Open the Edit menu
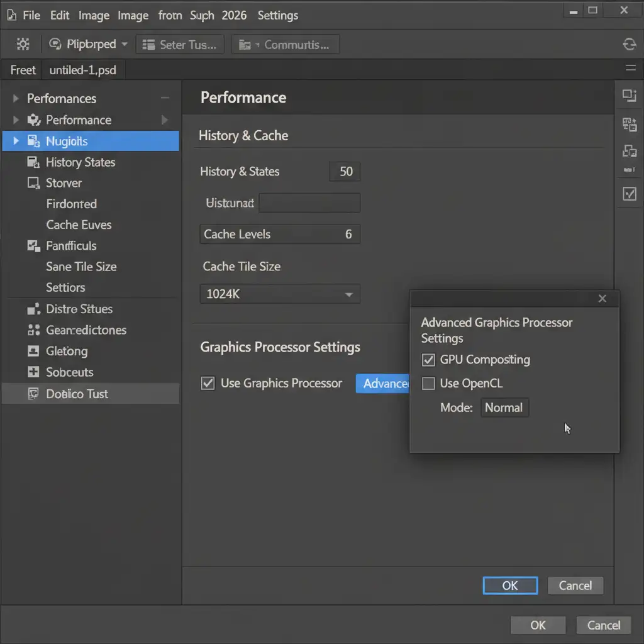This screenshot has height=644, width=644. (60, 15)
